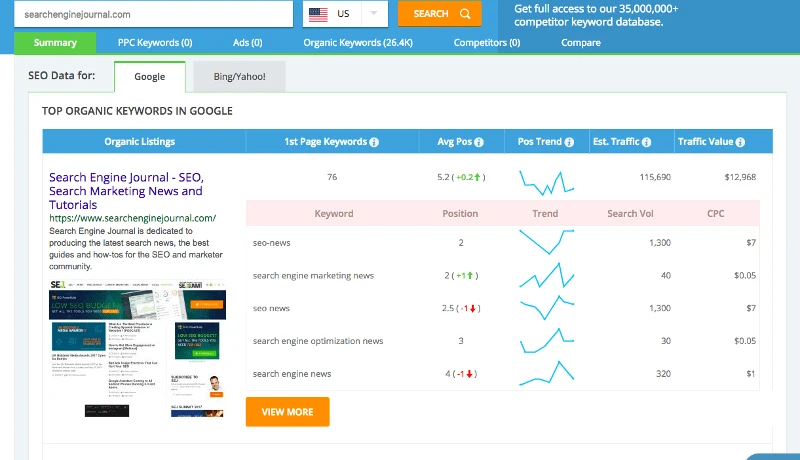This screenshot has height=460, width=800.
Task: Click the domain search input field
Action: point(150,14)
